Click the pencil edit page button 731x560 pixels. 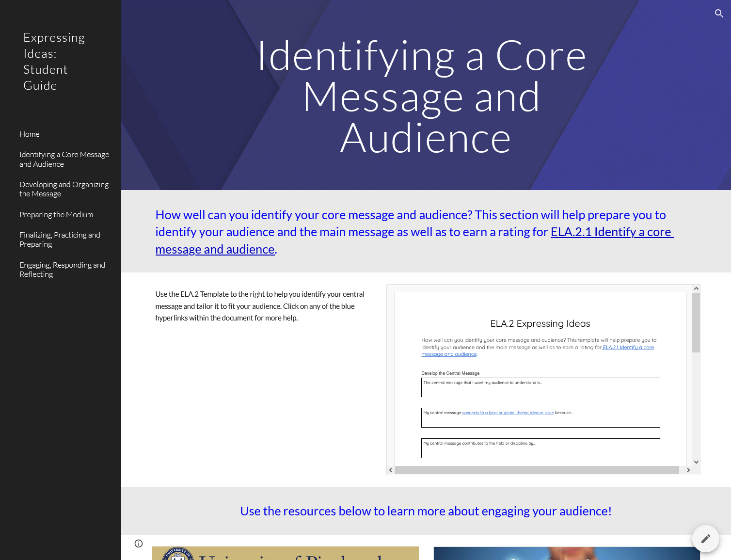click(x=705, y=538)
